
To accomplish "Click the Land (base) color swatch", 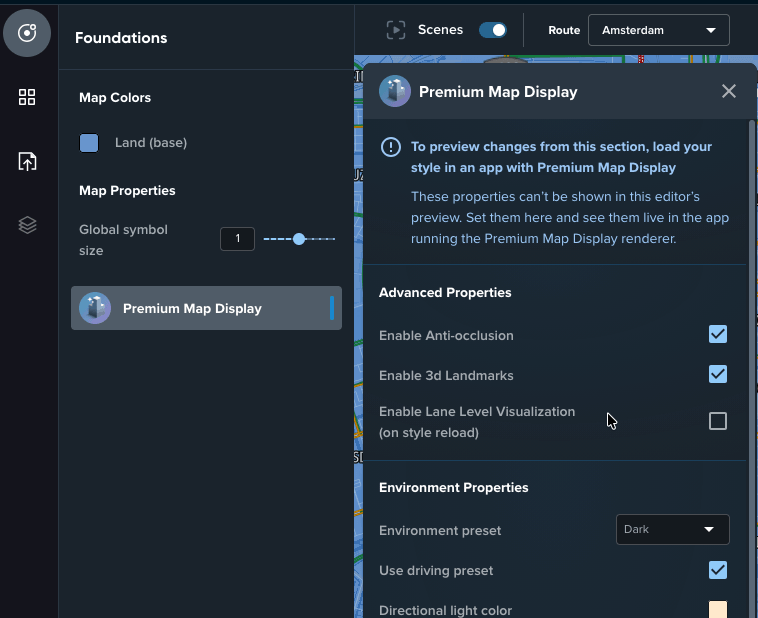I will pyautogui.click(x=89, y=143).
